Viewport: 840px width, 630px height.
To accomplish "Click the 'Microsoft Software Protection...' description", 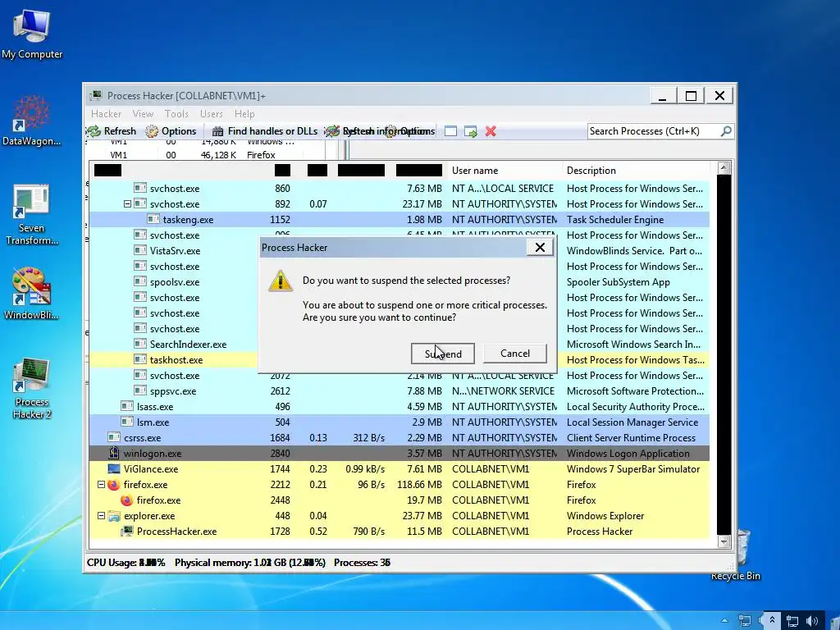I will (x=635, y=391).
